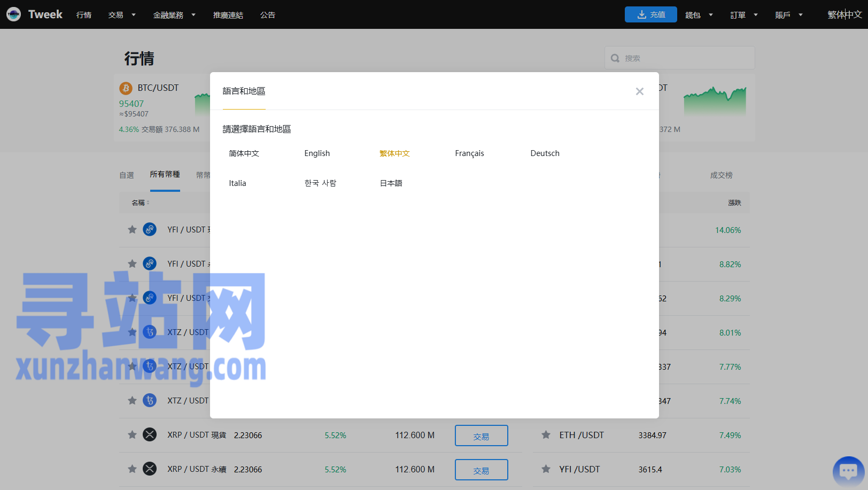Screen dimensions: 868x490
Task: Favorite the XRP / USDT 現貨 pair star
Action: pyautogui.click(x=132, y=435)
